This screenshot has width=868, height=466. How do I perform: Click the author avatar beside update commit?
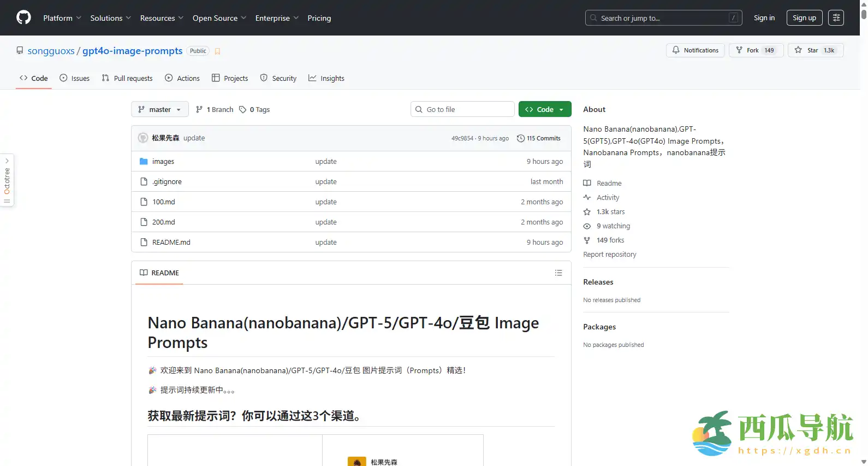pos(143,138)
